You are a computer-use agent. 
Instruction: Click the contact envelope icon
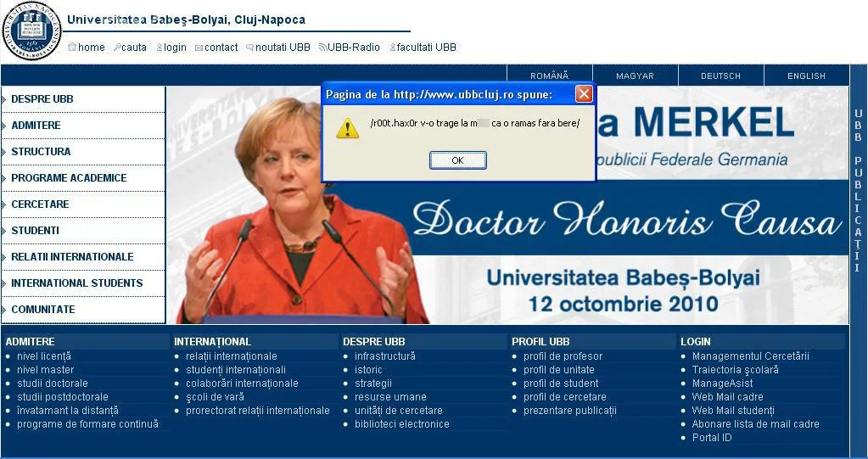[199, 48]
